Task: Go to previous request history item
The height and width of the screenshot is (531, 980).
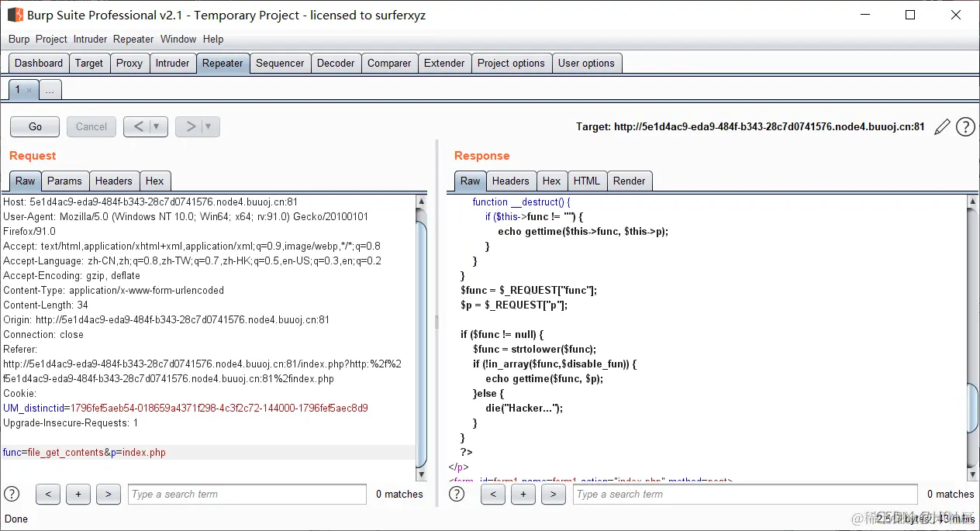Action: point(138,126)
